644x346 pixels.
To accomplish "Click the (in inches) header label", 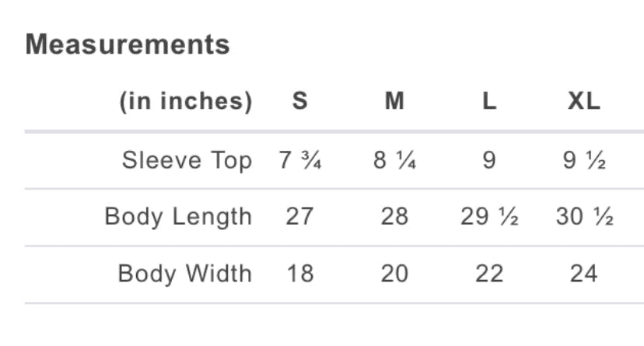I will point(186,102).
